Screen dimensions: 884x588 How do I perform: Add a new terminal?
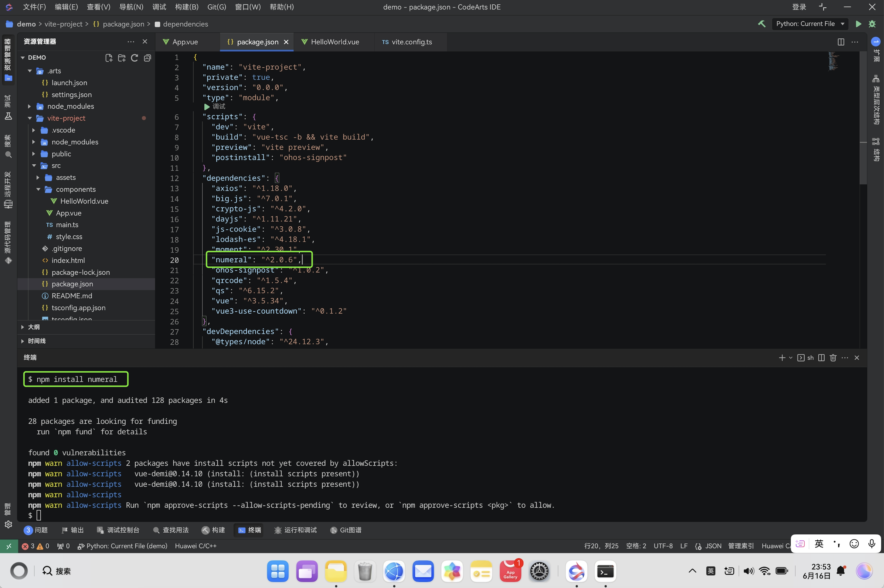[x=782, y=358]
